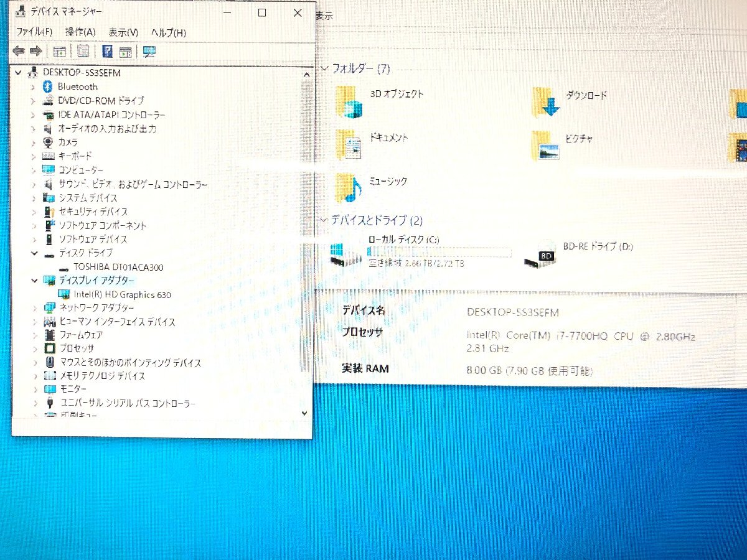Click the processor (プロセッサ) category icon
747x560 pixels.
(49, 348)
